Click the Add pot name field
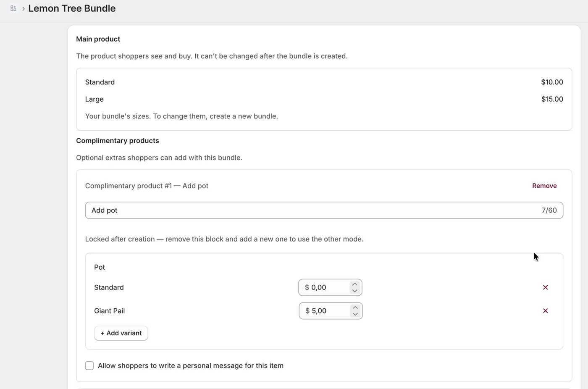 (x=324, y=210)
